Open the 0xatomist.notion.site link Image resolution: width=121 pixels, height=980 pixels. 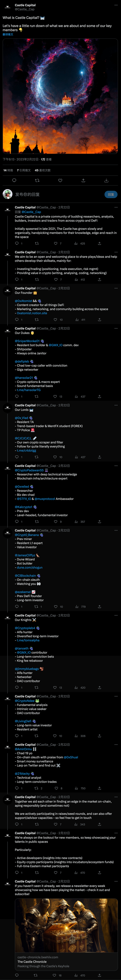(x=32, y=313)
